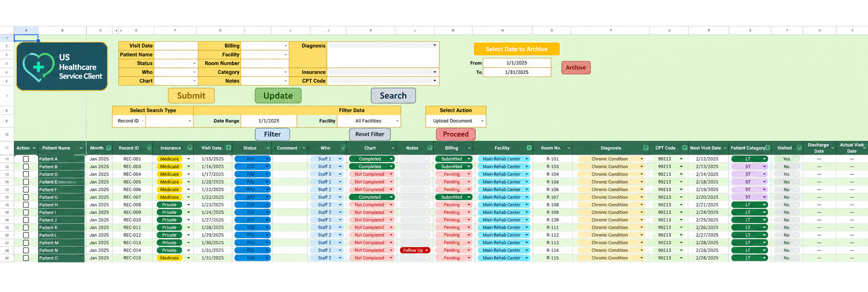The width and height of the screenshot is (868, 292).
Task: Tick the Action checkbox for Paitent B
Action: tap(26, 167)
